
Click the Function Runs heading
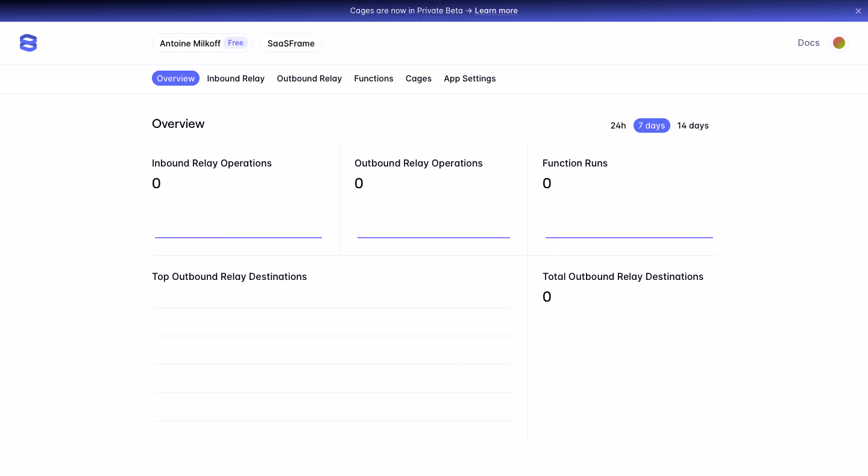click(575, 163)
